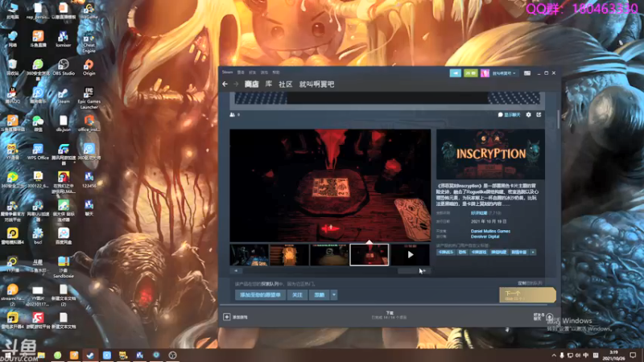Click the Steam page vertical scrollbar
The width and height of the screenshot is (644, 362).
[558, 119]
